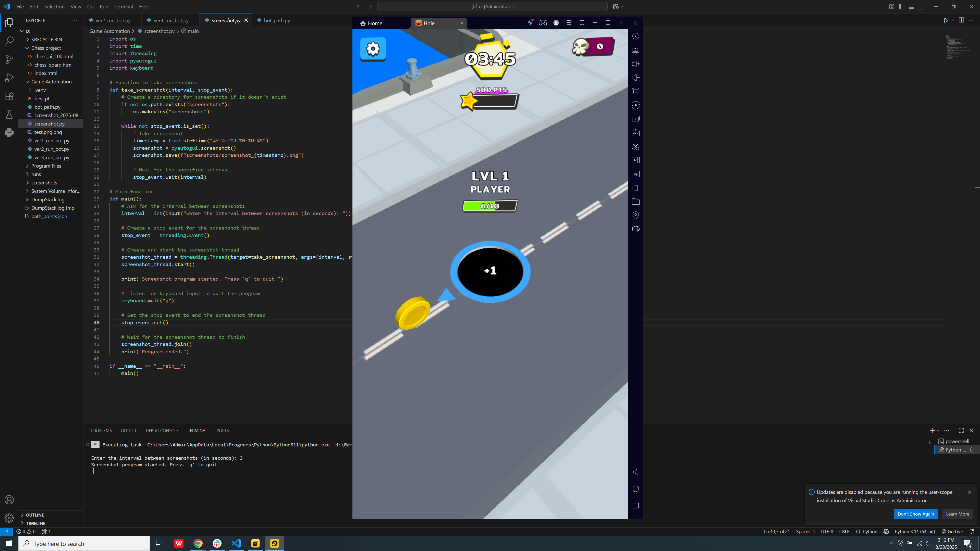This screenshot has height=551, width=980.
Task: Click emulator keyboard mapping icon
Action: 635,50
